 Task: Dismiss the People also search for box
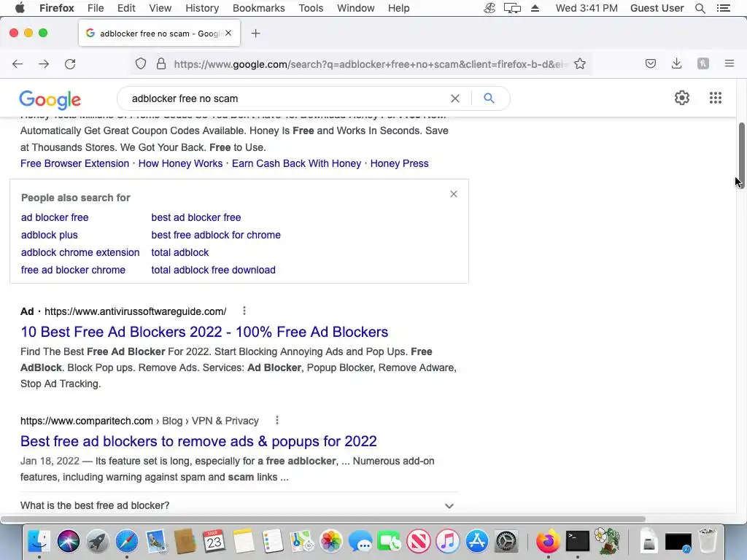click(454, 194)
